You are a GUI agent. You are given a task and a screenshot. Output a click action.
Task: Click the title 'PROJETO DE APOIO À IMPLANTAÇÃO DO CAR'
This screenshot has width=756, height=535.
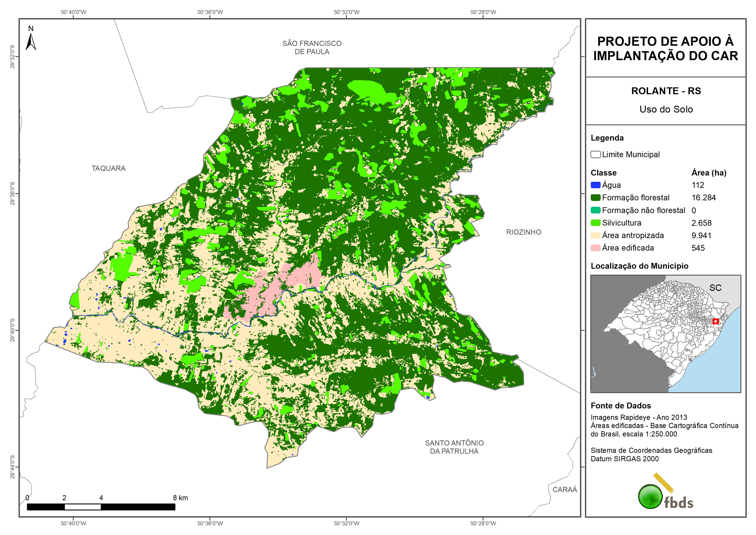pos(666,49)
